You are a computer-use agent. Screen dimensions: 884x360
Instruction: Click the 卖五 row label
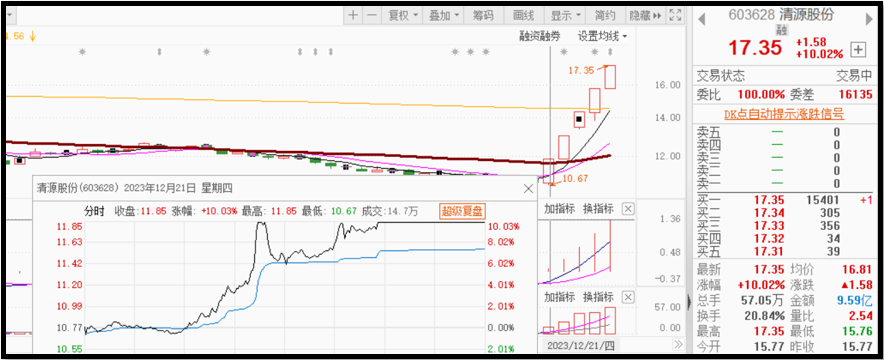[x=709, y=132]
